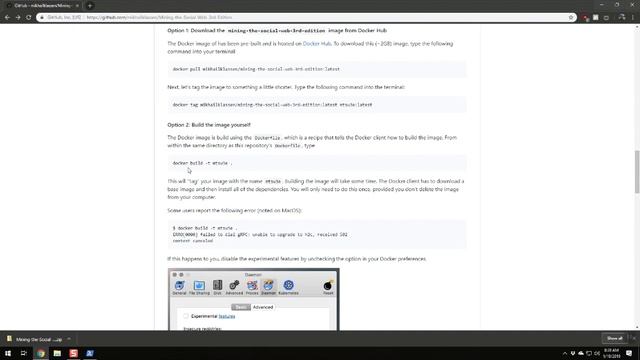
Task: Click the 'Option 2: Build the image yourself' heading
Action: point(209,125)
